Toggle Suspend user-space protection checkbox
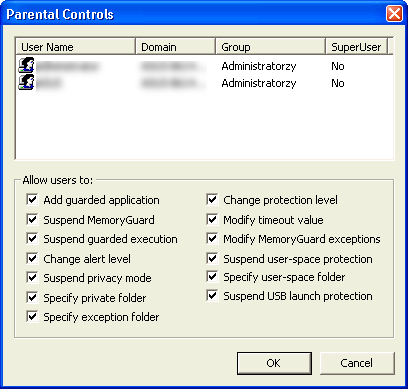This screenshot has height=389, width=408. (212, 259)
